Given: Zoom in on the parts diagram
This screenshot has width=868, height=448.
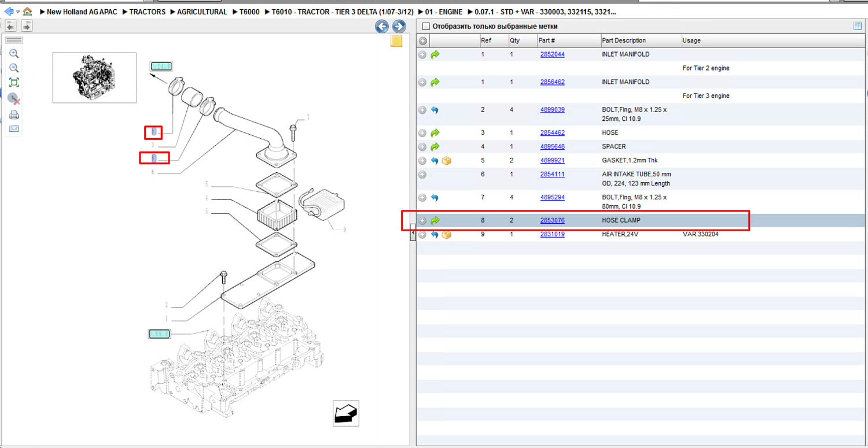Looking at the screenshot, I should point(14,54).
